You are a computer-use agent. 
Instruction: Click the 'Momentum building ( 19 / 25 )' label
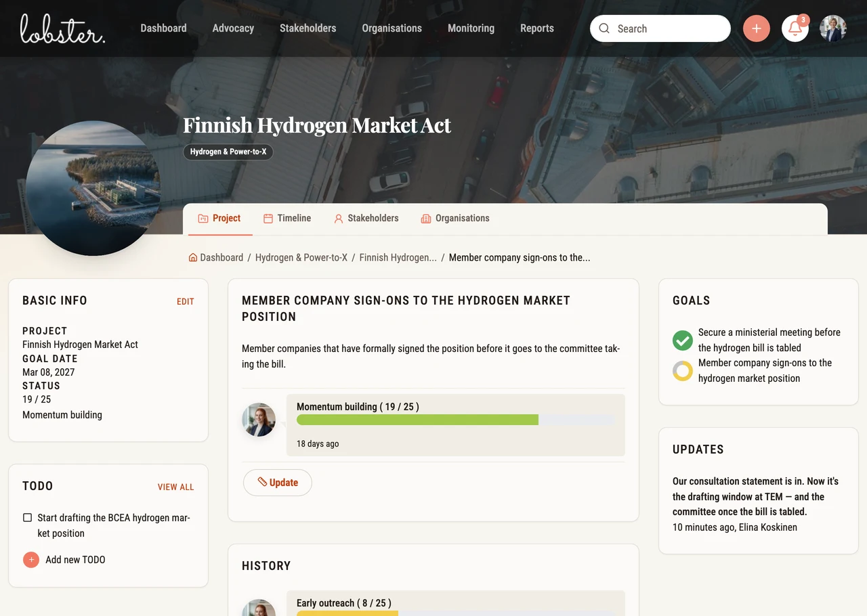pos(358,407)
